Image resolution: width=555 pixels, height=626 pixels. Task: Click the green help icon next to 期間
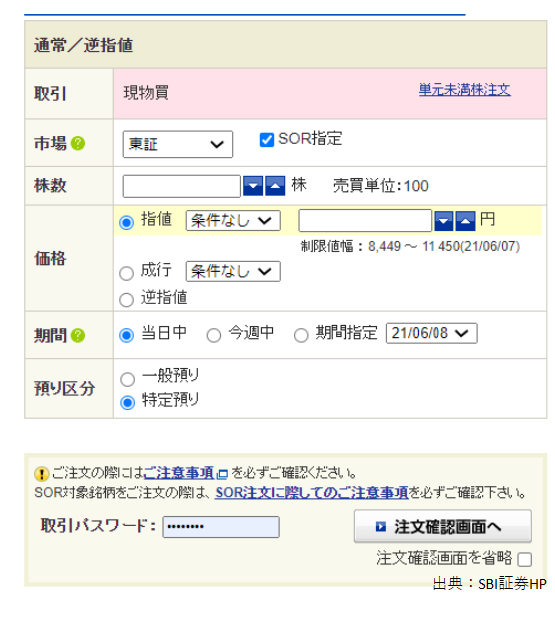tap(78, 335)
